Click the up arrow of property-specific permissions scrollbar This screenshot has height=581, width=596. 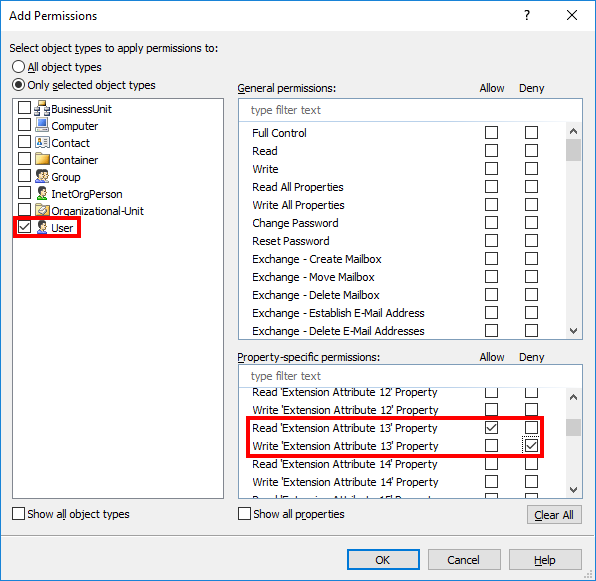573,397
